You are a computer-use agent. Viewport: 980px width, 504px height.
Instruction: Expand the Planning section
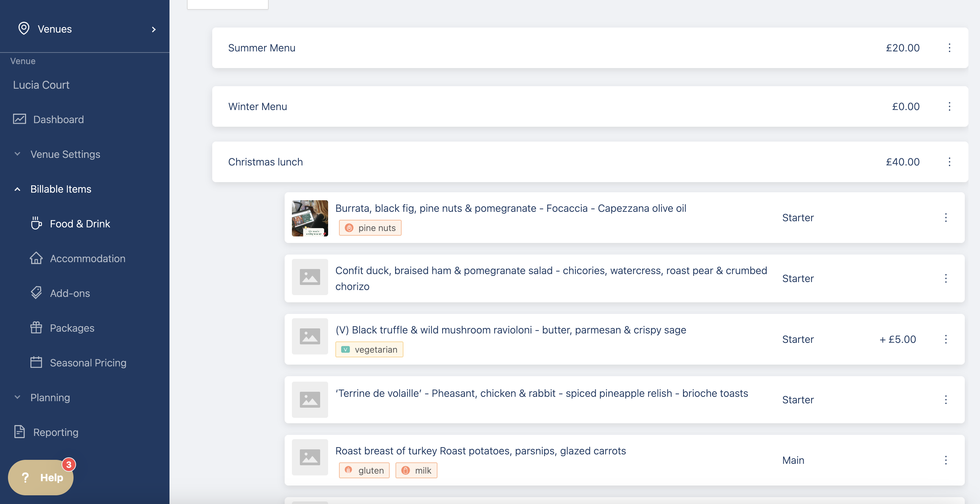pos(50,397)
